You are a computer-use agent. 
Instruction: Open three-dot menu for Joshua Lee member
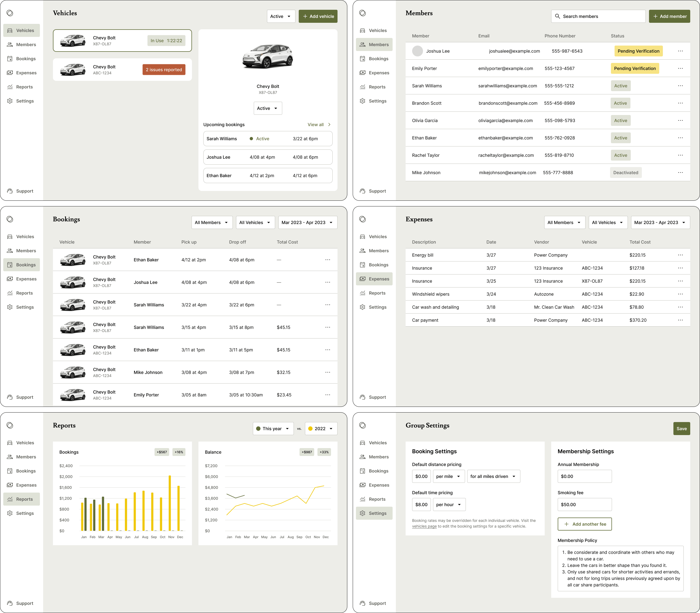(680, 51)
